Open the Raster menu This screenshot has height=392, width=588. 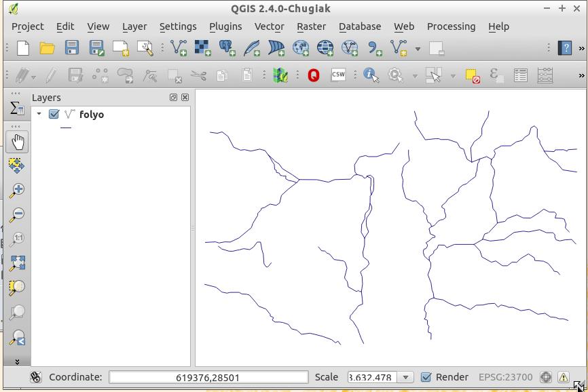(x=311, y=26)
